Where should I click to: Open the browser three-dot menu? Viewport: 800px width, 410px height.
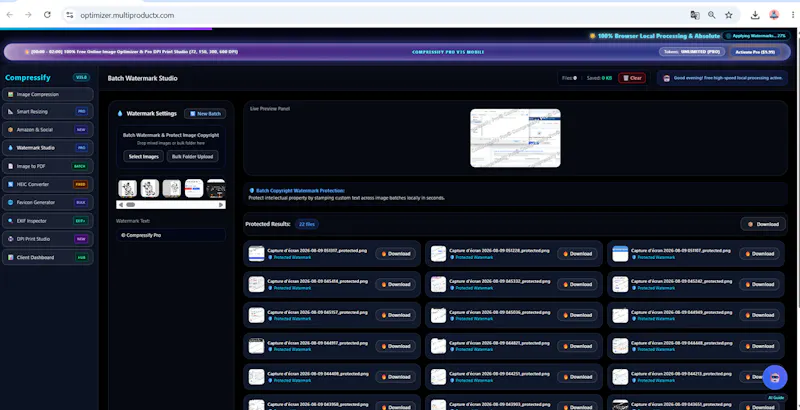pos(792,15)
